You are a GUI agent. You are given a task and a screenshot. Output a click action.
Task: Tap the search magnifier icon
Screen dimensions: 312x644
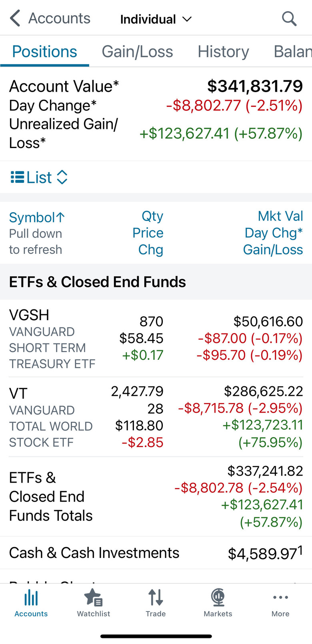pyautogui.click(x=289, y=18)
